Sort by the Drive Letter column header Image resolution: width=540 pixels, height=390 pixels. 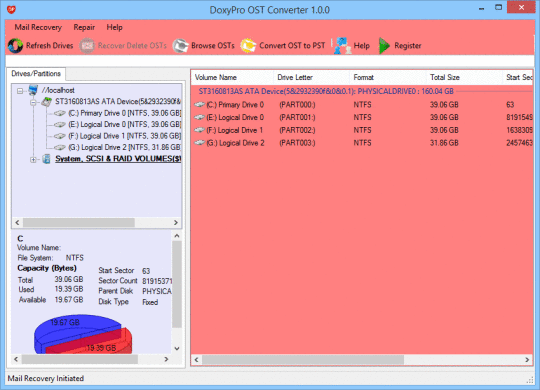click(x=312, y=77)
